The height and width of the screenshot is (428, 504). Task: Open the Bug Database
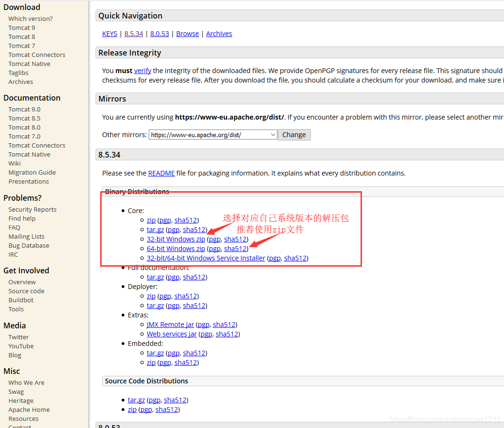[29, 245]
